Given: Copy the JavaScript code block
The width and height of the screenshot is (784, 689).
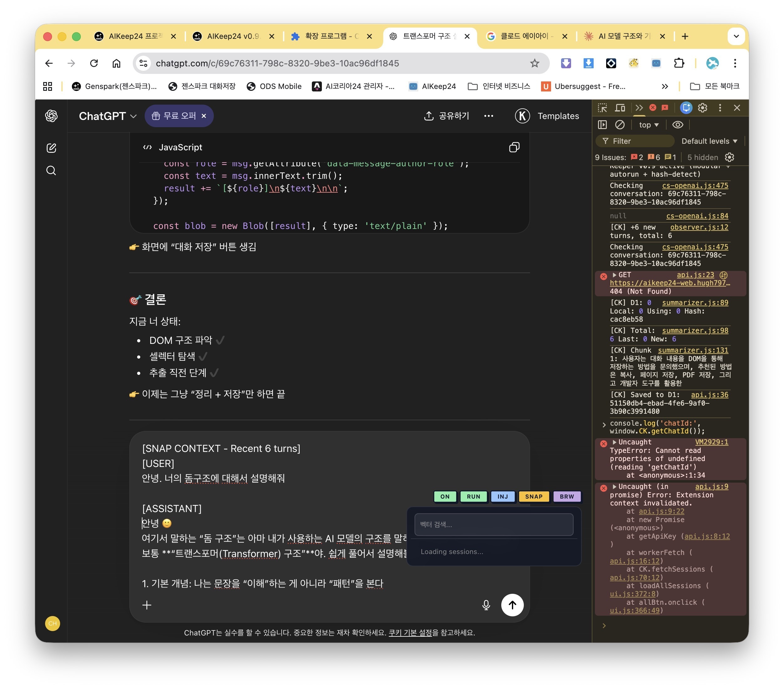Looking at the screenshot, I should (514, 147).
